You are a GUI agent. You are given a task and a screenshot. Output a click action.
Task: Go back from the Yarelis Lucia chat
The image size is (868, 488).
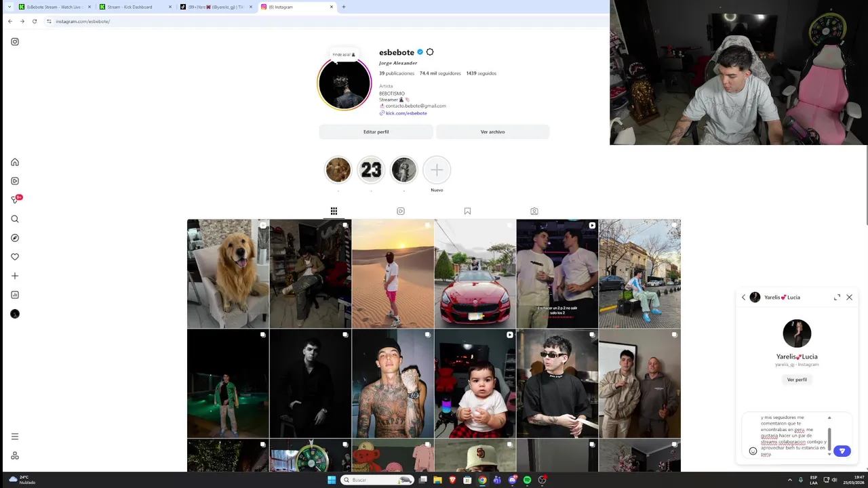743,297
